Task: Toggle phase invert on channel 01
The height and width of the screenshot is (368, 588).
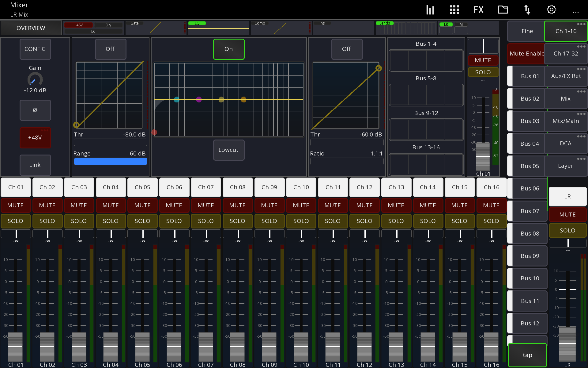Action: tap(35, 110)
